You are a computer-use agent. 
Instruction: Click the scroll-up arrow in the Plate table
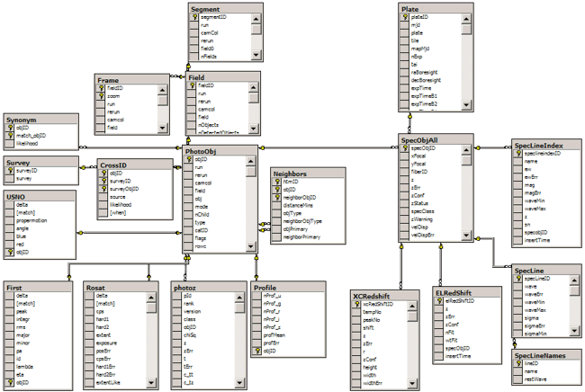point(466,17)
